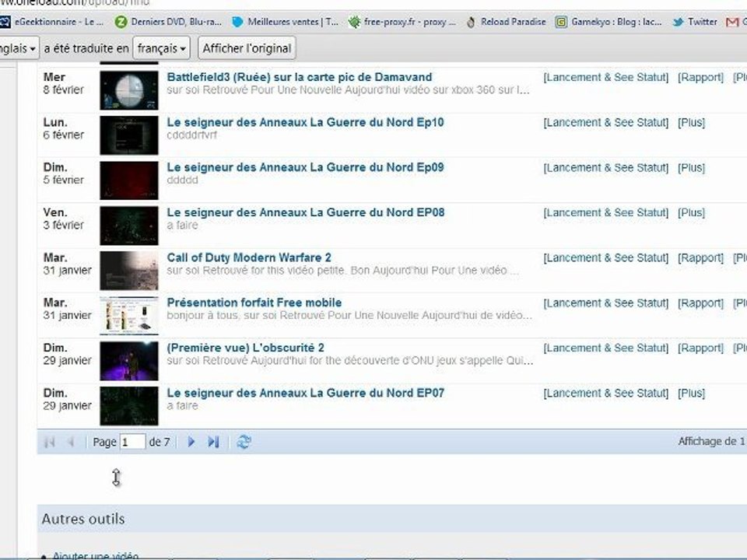Click Derniers DVD bookmark favicon
This screenshot has height=560, width=747.
click(x=121, y=22)
